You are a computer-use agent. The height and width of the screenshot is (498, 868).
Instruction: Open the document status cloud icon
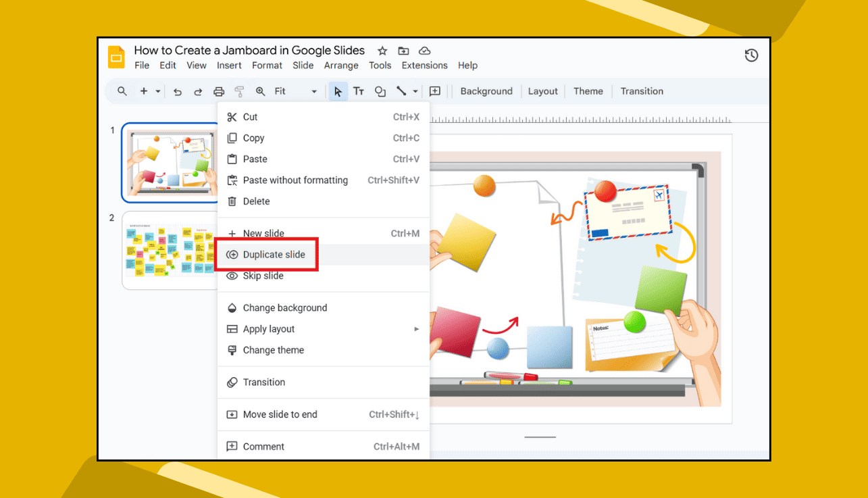point(425,51)
